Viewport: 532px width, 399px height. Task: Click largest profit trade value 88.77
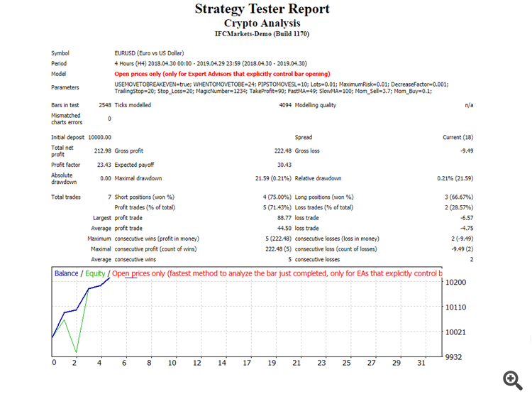284,218
